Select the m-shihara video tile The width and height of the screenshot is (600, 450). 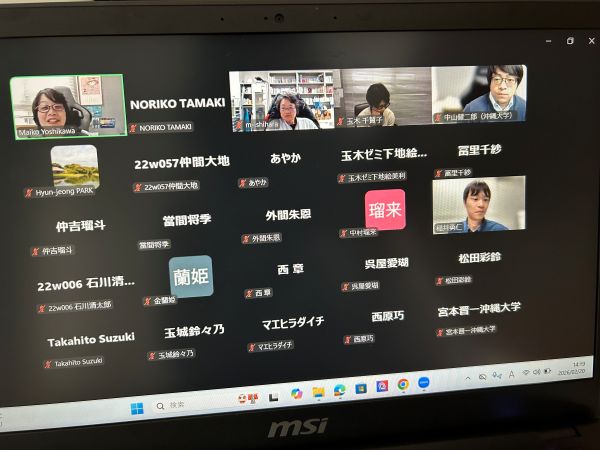click(x=283, y=100)
